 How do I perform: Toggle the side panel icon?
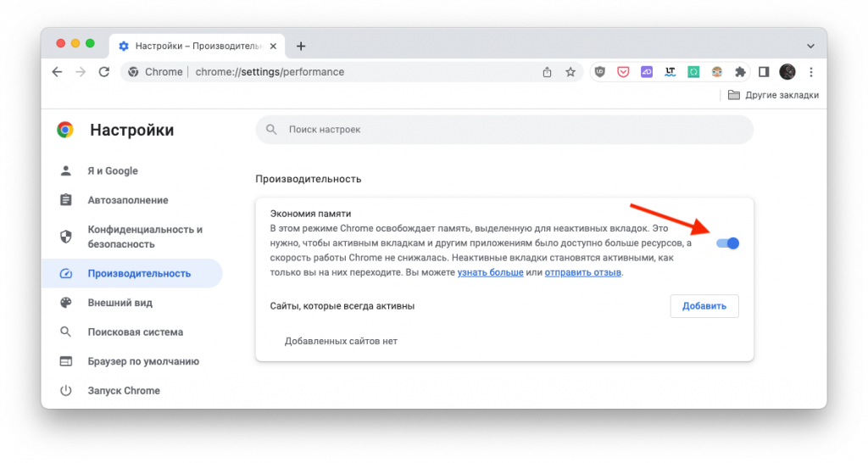pos(764,72)
